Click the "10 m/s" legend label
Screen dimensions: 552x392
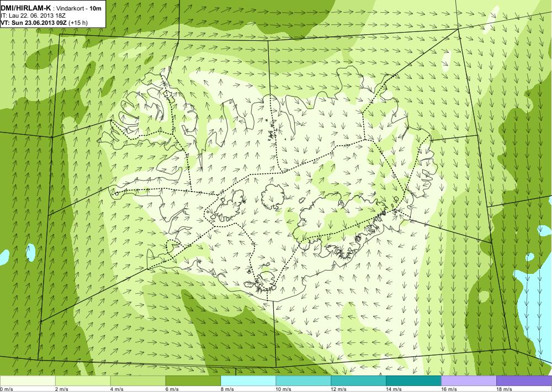click(284, 389)
